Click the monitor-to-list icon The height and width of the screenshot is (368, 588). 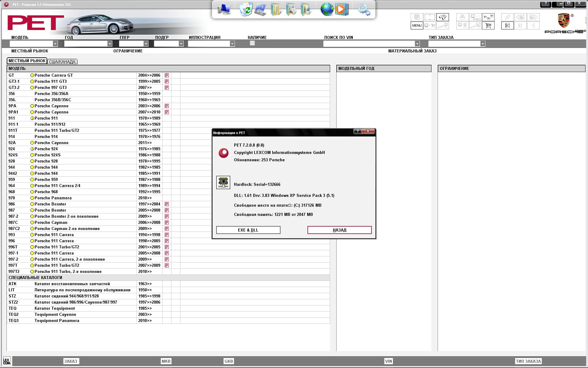point(462,25)
